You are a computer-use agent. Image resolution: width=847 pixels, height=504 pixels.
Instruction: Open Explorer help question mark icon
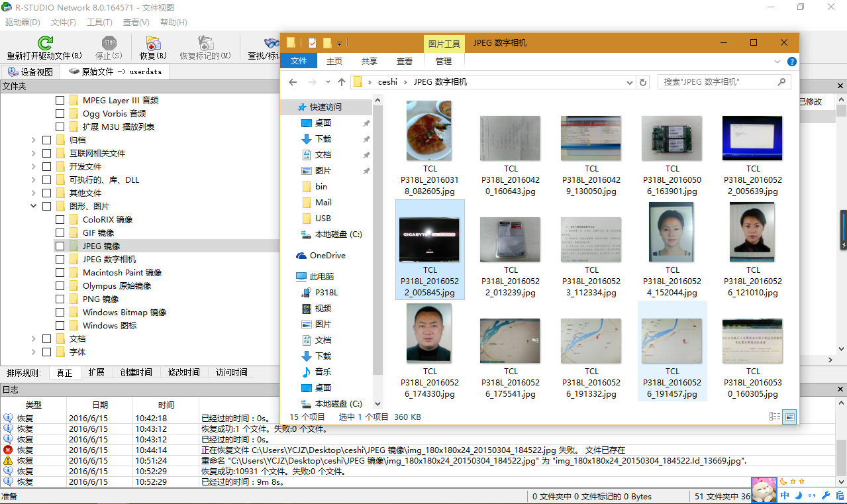coord(792,62)
